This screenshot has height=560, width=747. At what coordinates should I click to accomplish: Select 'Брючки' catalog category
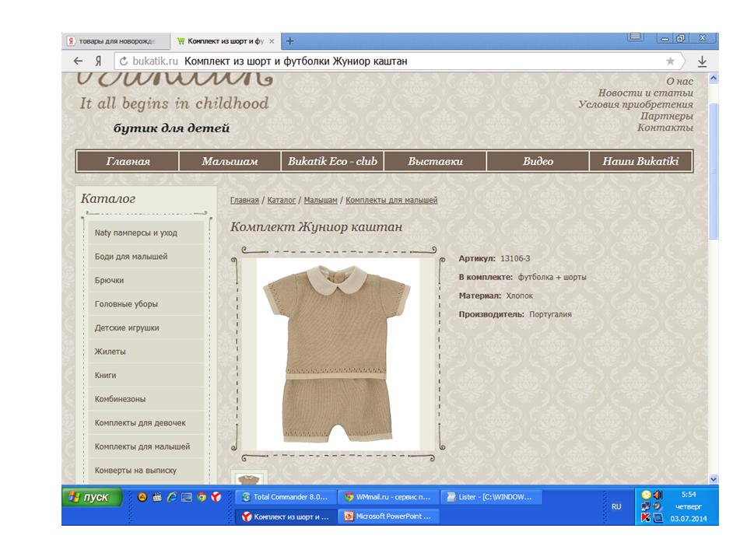pos(146,280)
